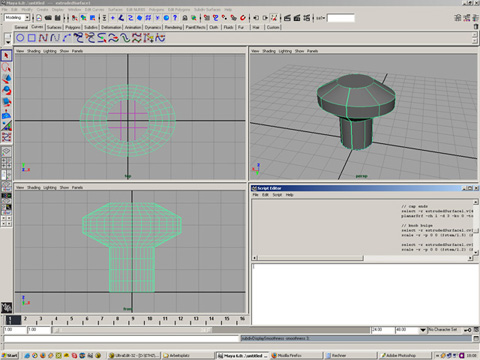The image size is (480, 360).
Task: Toggle Snap to points magnet
Action: tap(225, 18)
